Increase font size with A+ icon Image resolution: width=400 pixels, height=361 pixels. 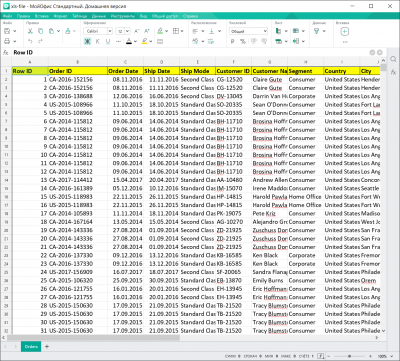coord(147,31)
